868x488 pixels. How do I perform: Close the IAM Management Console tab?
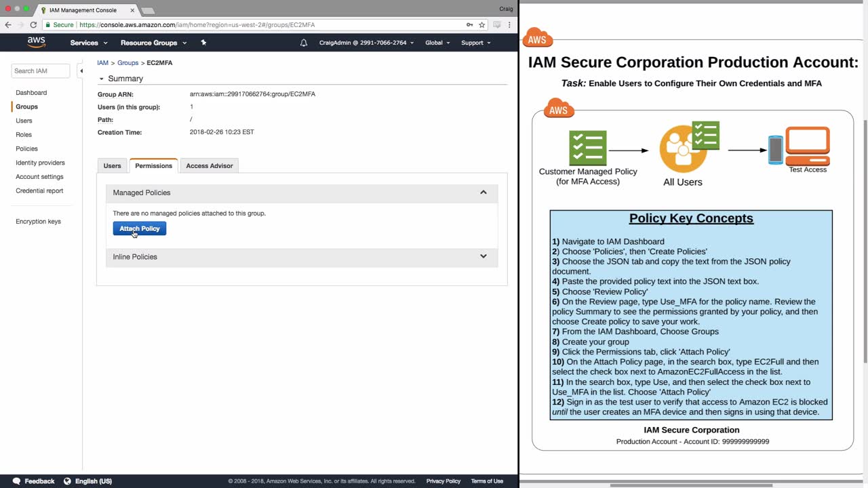click(x=132, y=10)
